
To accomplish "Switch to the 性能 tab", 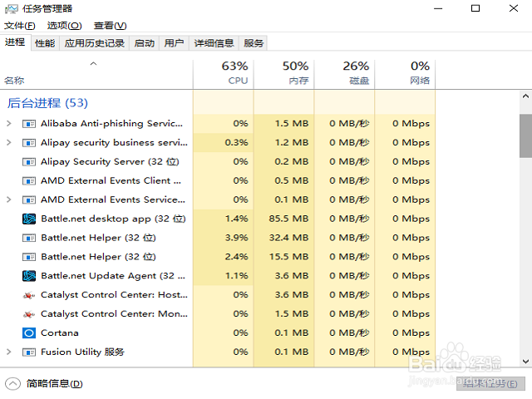I will [x=45, y=43].
